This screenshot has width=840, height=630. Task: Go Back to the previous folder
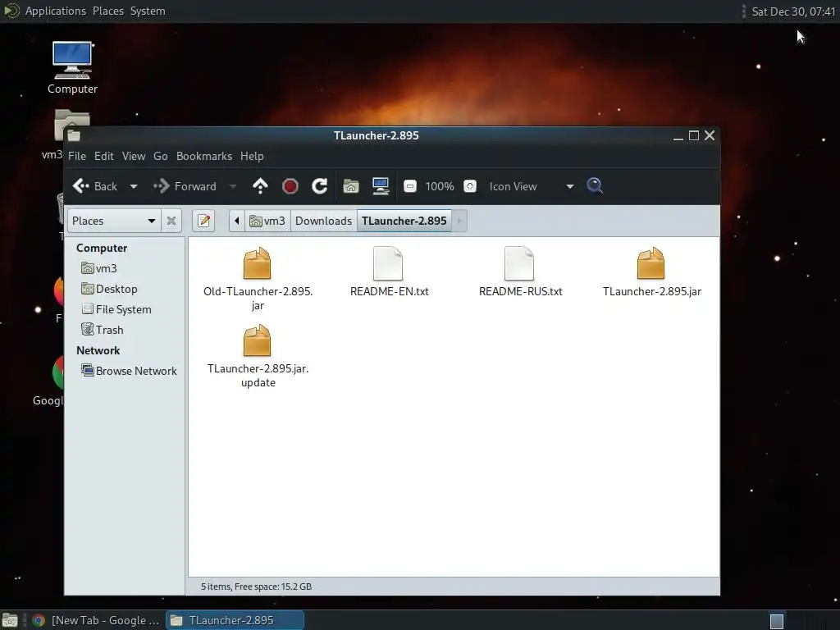(x=95, y=186)
